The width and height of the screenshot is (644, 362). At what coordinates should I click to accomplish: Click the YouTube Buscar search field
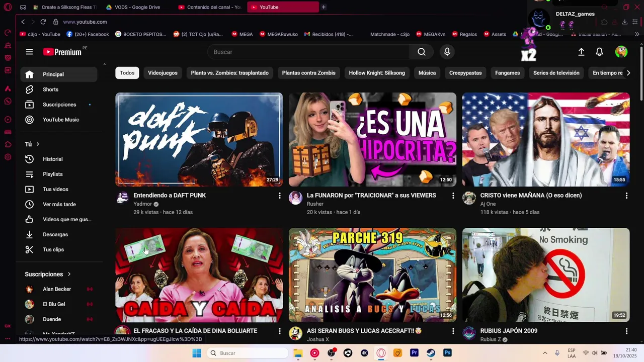(x=308, y=52)
